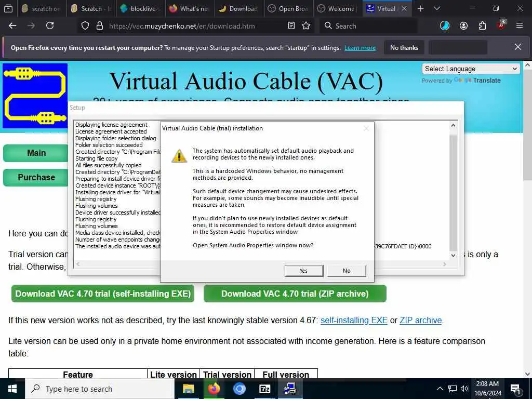Click the blue circular extension icon in the toolbar
The image size is (532, 399).
pyautogui.click(x=445, y=26)
